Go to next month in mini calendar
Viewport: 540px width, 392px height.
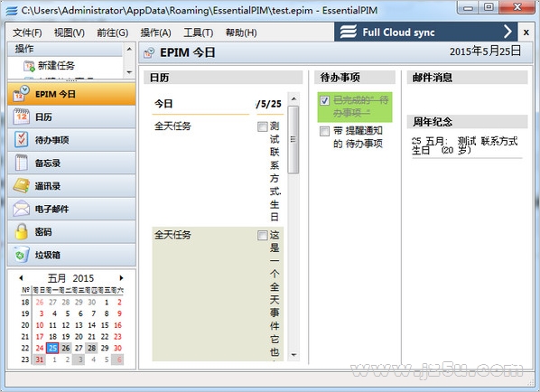point(121,277)
